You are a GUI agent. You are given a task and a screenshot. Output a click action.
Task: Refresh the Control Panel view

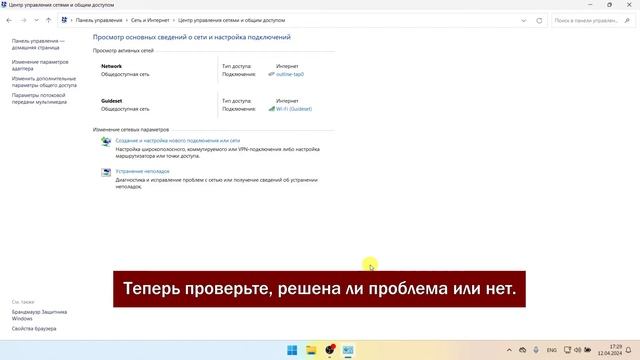[539, 20]
